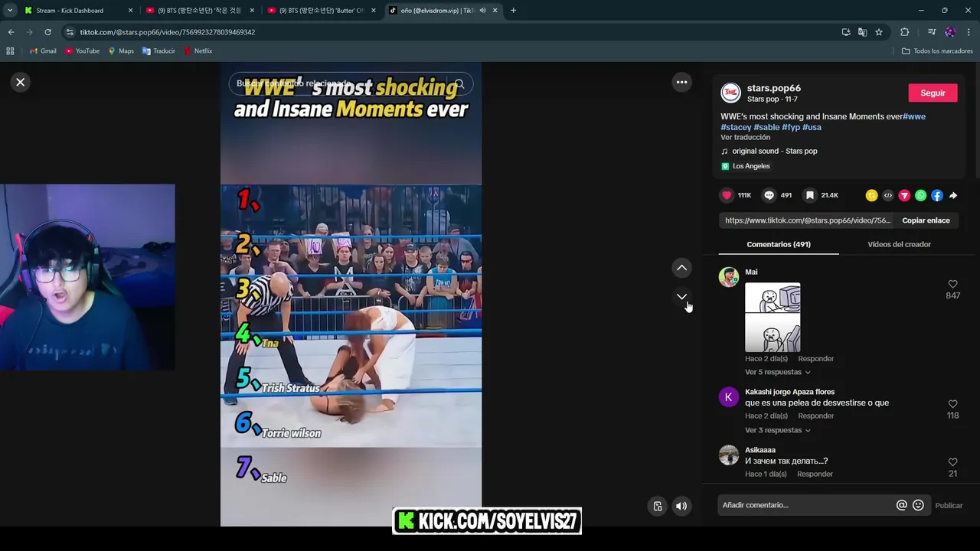Switch to the BTS Butter YouTube tab
The height and width of the screenshot is (551, 980).
pyautogui.click(x=321, y=11)
